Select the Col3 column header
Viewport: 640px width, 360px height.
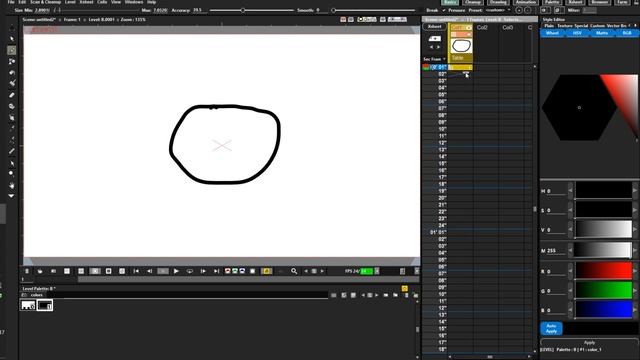[x=507, y=27]
